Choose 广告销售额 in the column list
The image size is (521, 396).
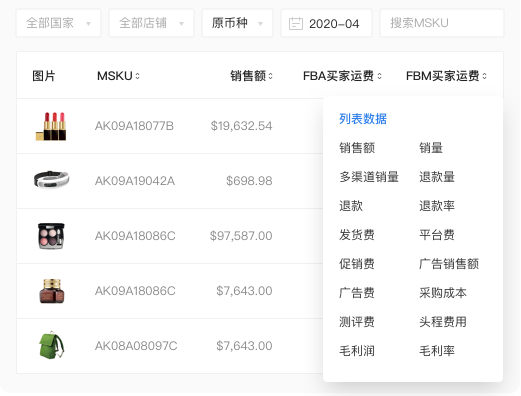pyautogui.click(x=449, y=264)
